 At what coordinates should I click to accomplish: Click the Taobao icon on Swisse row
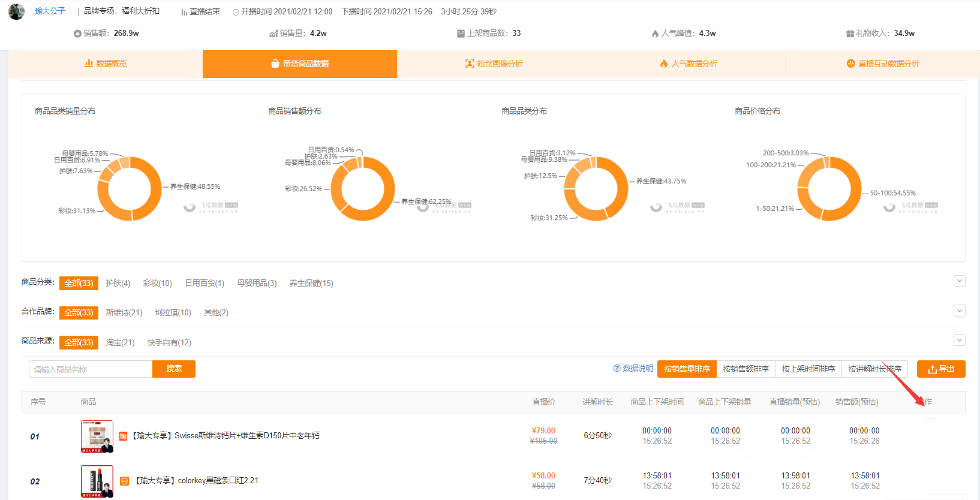(123, 436)
